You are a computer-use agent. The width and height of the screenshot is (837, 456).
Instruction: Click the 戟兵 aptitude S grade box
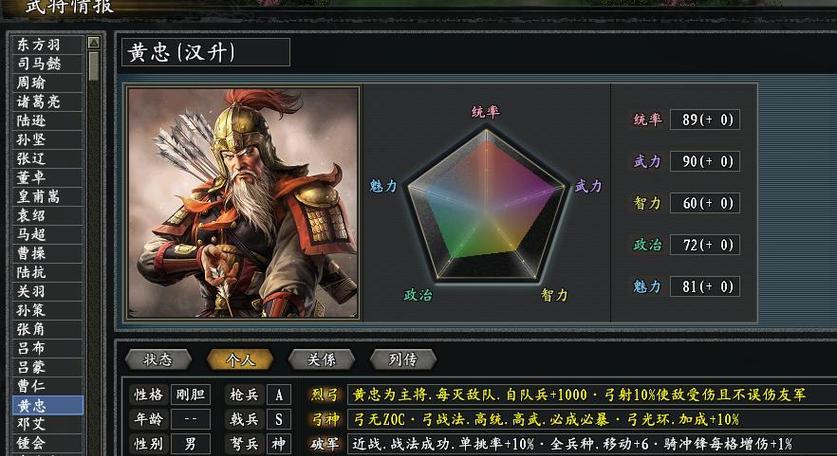point(279,419)
